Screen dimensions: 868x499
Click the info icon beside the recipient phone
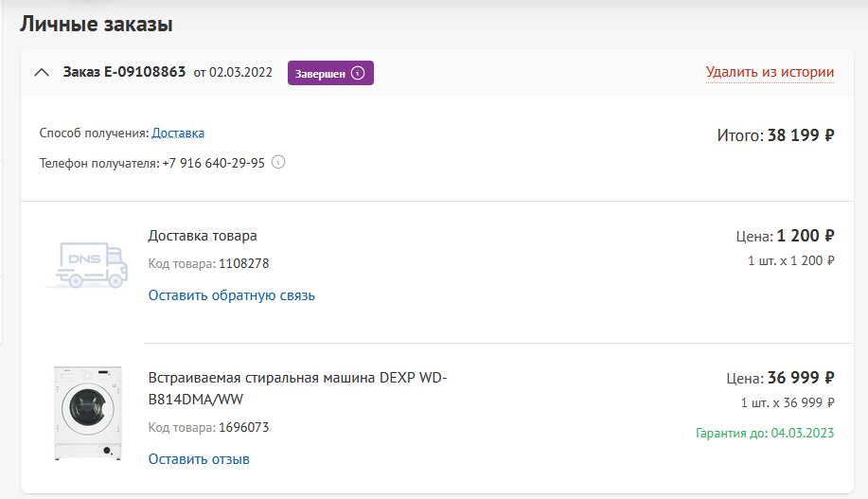tap(278, 162)
